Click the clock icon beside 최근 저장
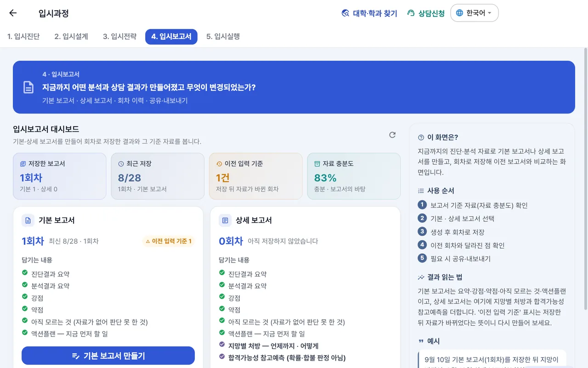588x368 pixels. (121, 164)
